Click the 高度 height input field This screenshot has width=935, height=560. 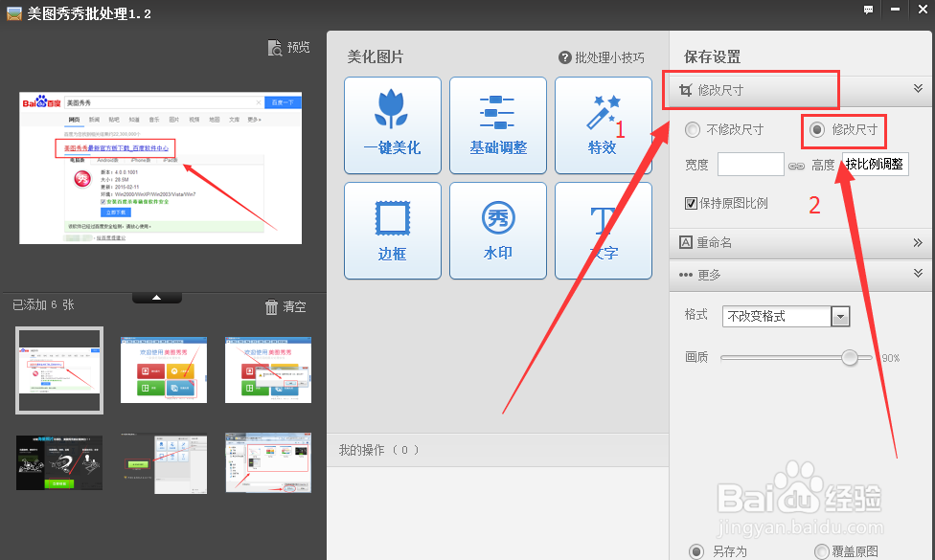pyautogui.click(x=876, y=164)
